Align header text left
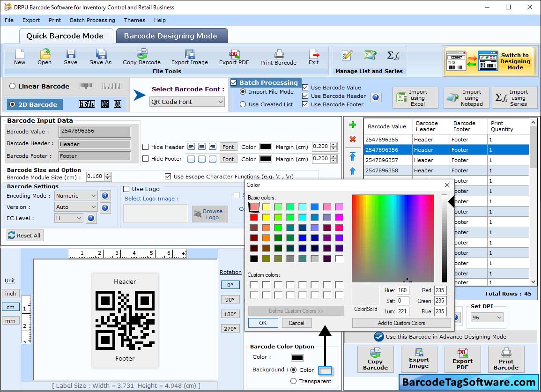Viewport: 541px width, 392px height. point(191,147)
